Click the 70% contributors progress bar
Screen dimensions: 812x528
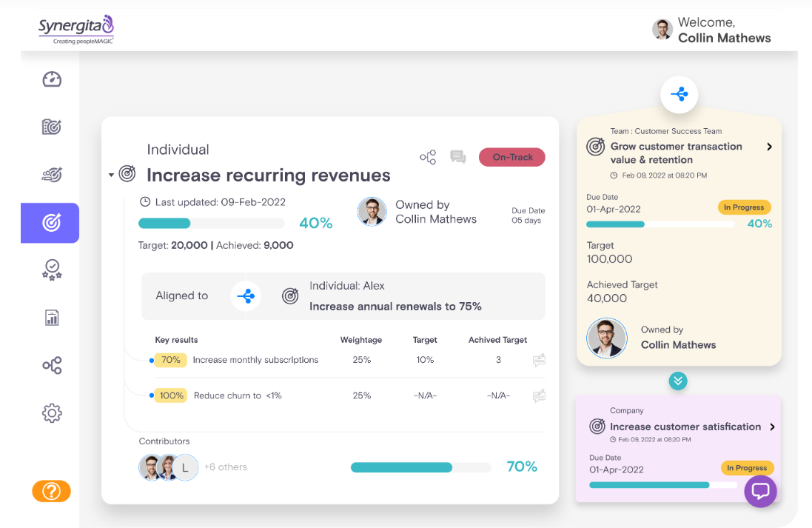click(420, 467)
